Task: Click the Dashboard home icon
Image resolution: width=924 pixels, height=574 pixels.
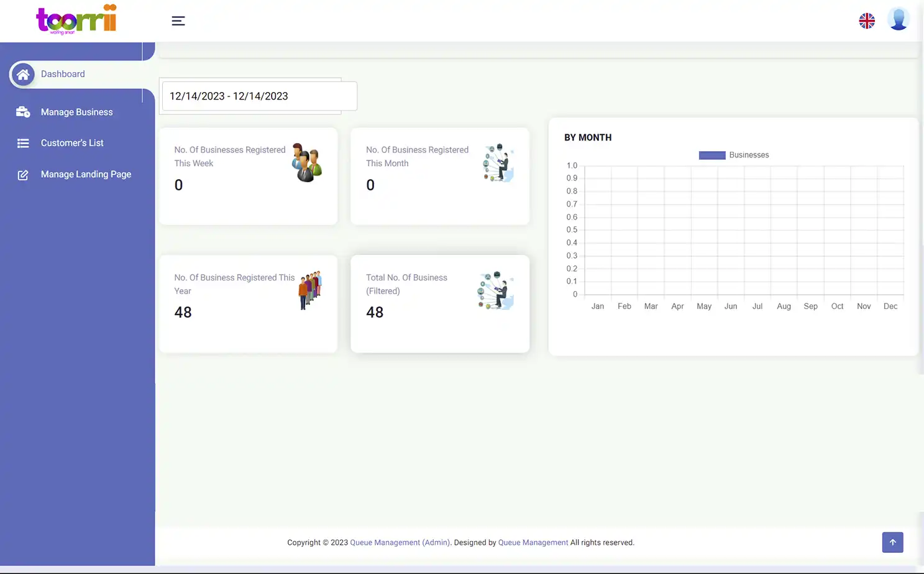Action: pos(23,74)
